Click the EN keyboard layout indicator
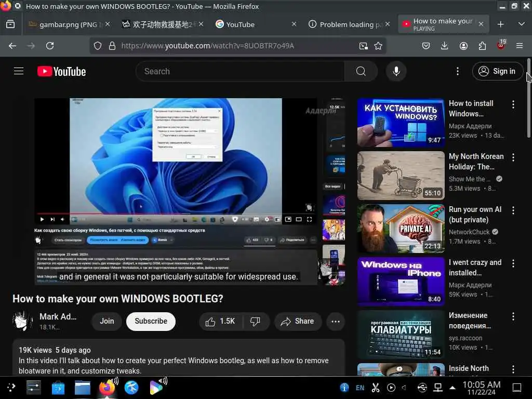Image resolution: width=532 pixels, height=399 pixels. (x=360, y=388)
